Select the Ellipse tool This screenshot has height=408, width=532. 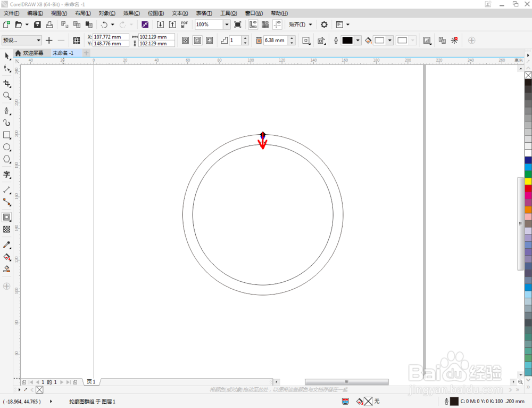pyautogui.click(x=7, y=147)
